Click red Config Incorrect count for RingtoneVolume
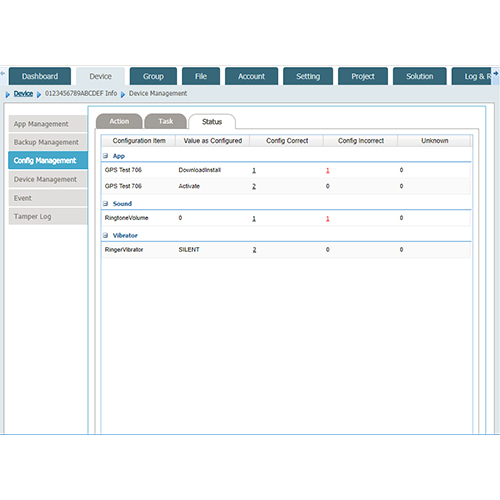The width and height of the screenshot is (500, 500). pyautogui.click(x=328, y=219)
